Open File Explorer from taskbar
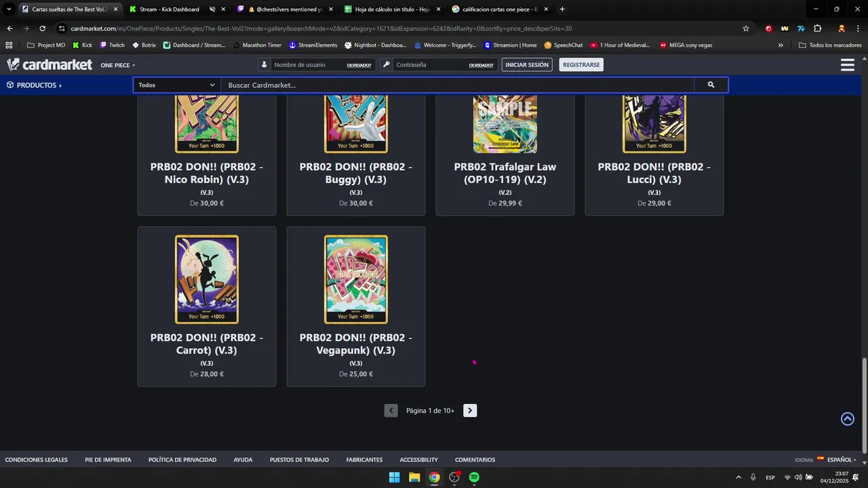The width and height of the screenshot is (868, 488). (x=414, y=477)
